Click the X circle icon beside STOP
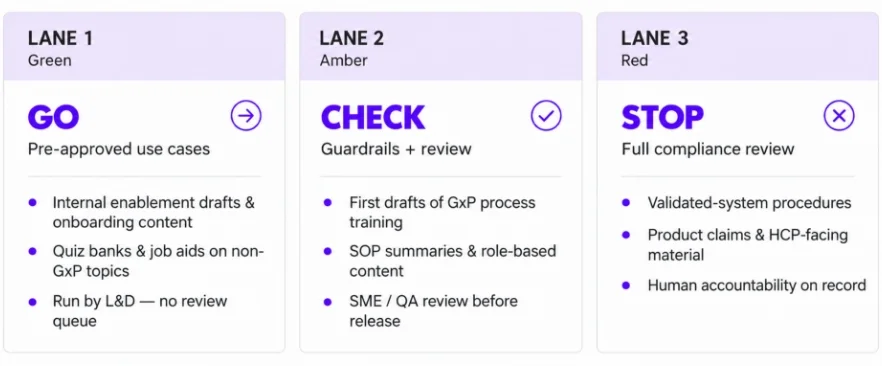This screenshot has width=882, height=366. (839, 116)
